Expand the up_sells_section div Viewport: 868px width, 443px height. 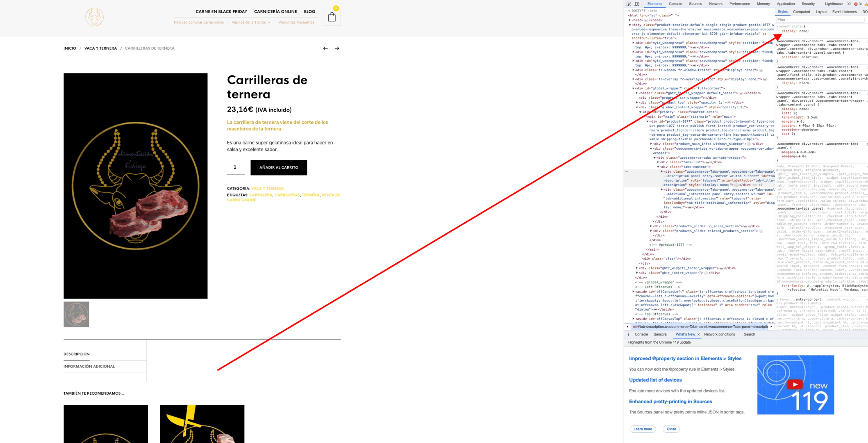tap(651, 226)
